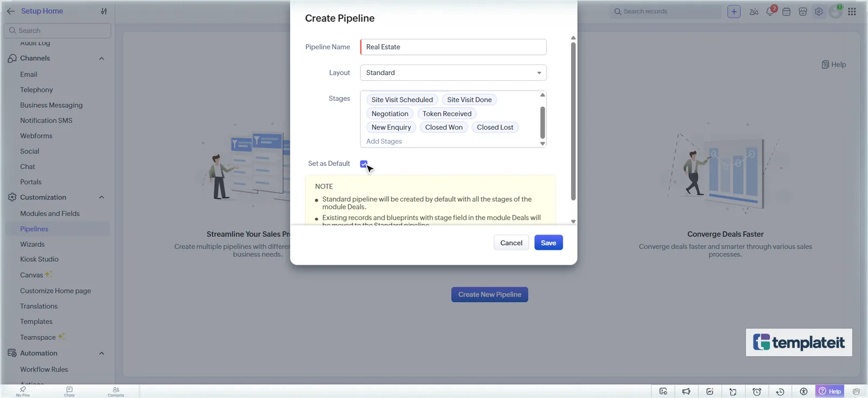Select Pipelines in the sidebar
The width and height of the screenshot is (868, 398).
[34, 229]
